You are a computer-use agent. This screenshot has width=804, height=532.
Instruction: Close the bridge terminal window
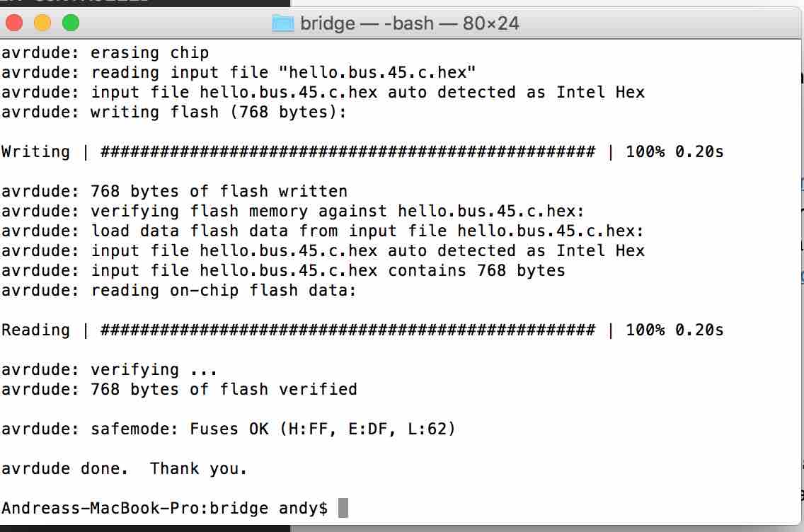pos(14,23)
